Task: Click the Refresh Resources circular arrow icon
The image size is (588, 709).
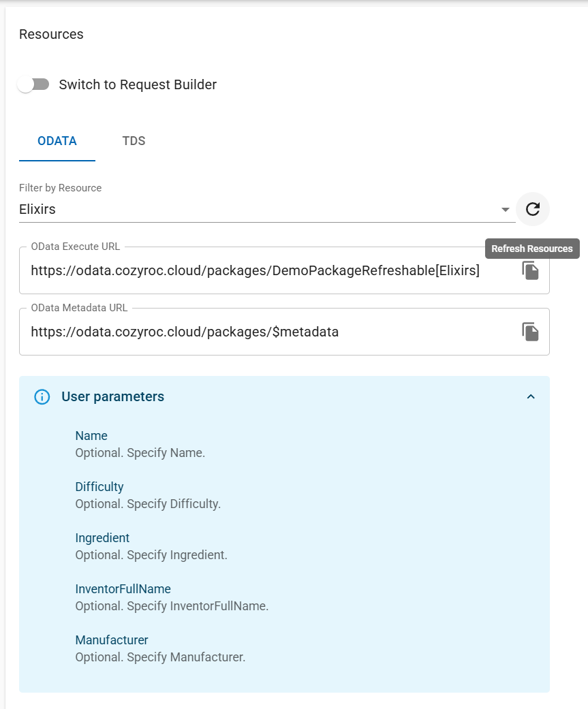Action: click(x=532, y=209)
